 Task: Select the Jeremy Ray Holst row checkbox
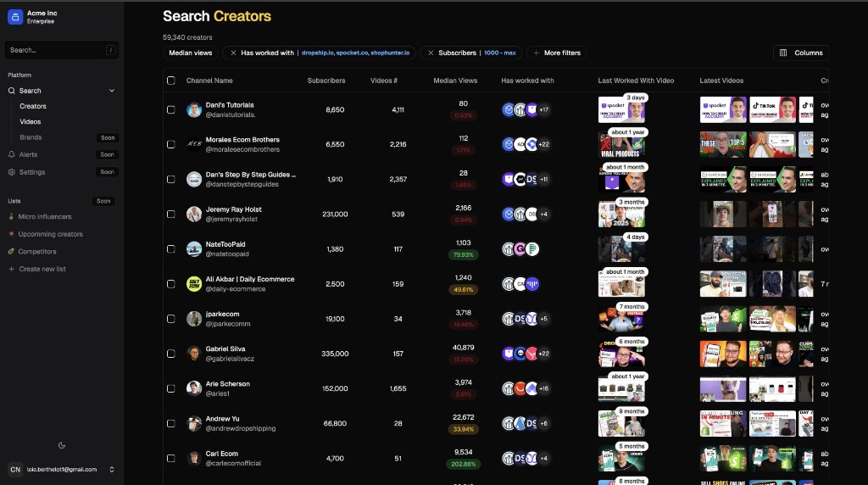coord(171,215)
